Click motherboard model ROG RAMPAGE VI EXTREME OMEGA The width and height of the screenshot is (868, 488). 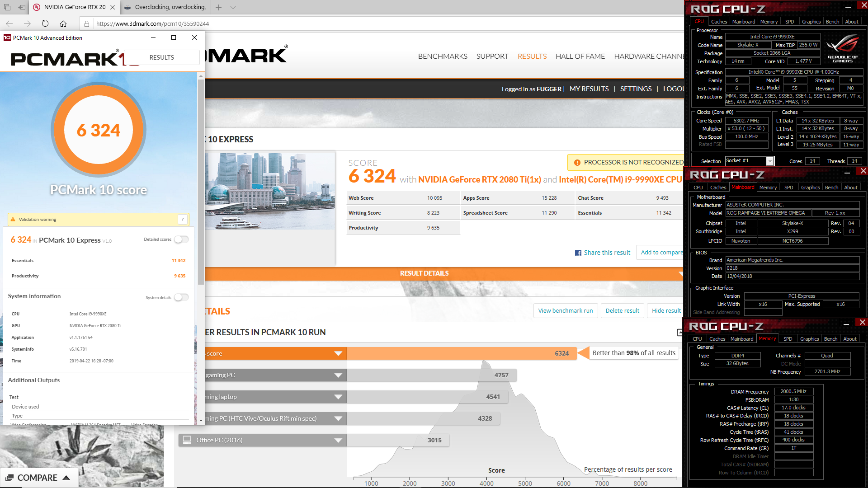click(768, 213)
